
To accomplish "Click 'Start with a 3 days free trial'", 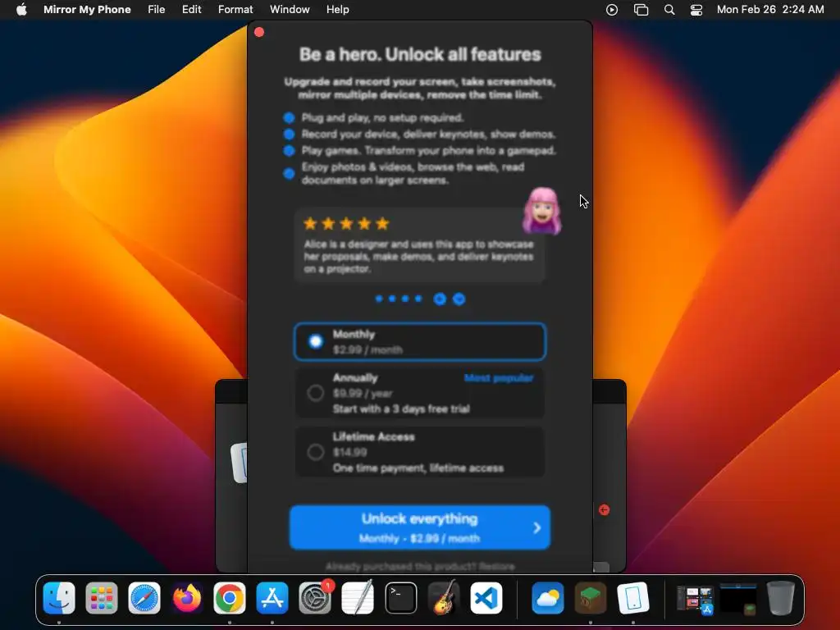I will [x=401, y=409].
